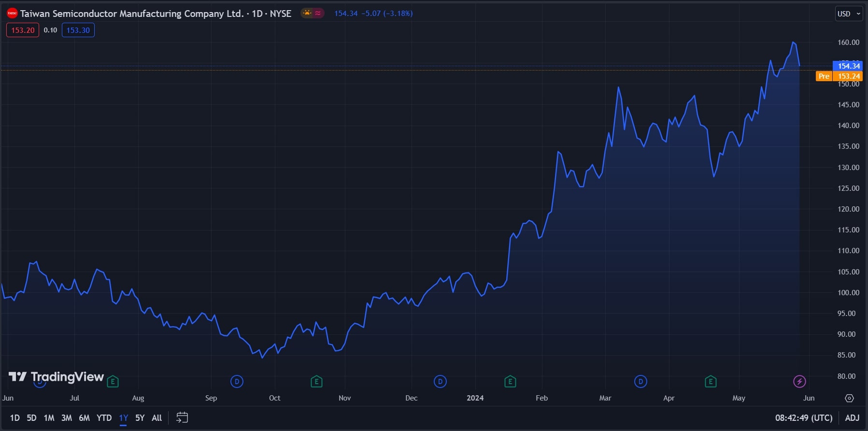Click earnings marker E in late October

pyautogui.click(x=316, y=382)
